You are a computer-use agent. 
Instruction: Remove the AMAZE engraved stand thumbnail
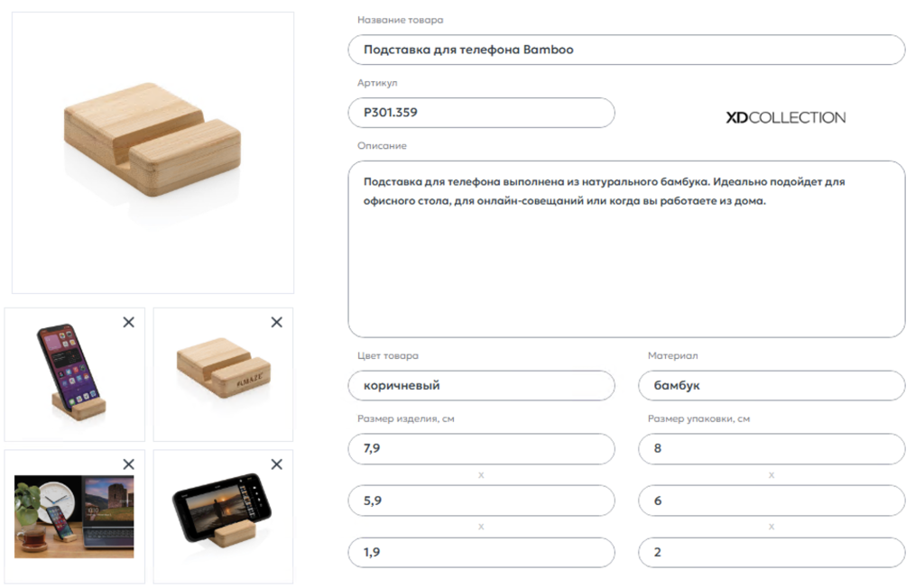tap(277, 322)
